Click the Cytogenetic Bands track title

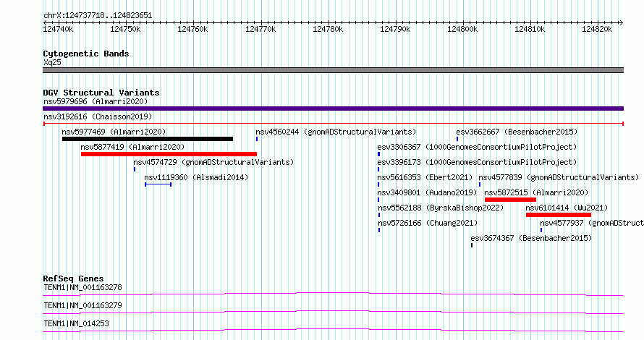click(86, 54)
